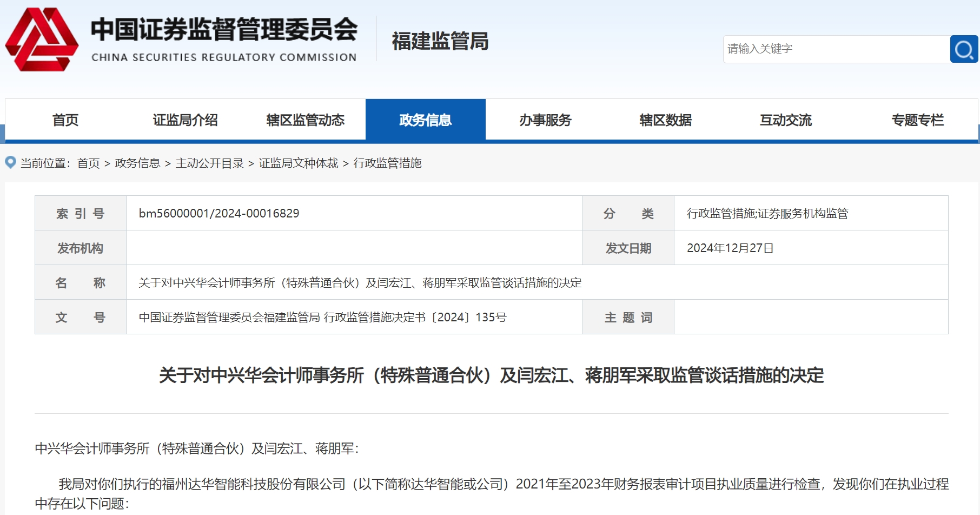
Task: Open the 证监局介绍 navigation item
Action: click(x=186, y=120)
